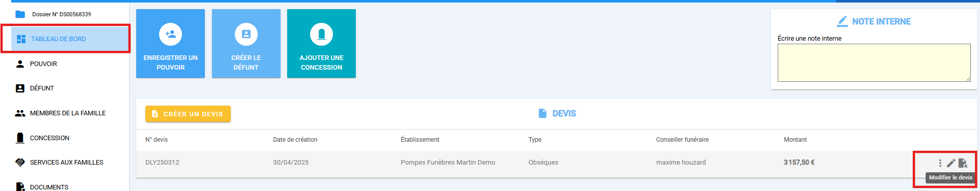980x191 pixels.
Task: Open the document icon at end of devis row
Action: 963,163
